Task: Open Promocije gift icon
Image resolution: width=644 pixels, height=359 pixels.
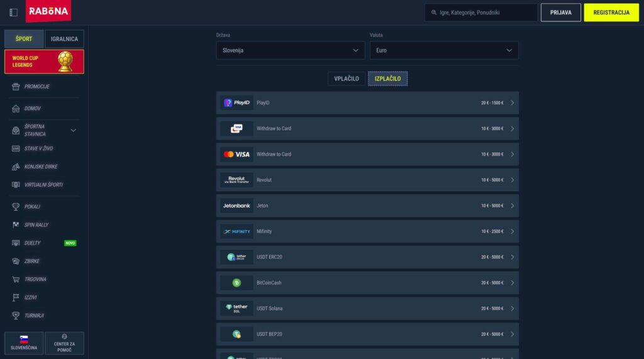Action: 16,86
